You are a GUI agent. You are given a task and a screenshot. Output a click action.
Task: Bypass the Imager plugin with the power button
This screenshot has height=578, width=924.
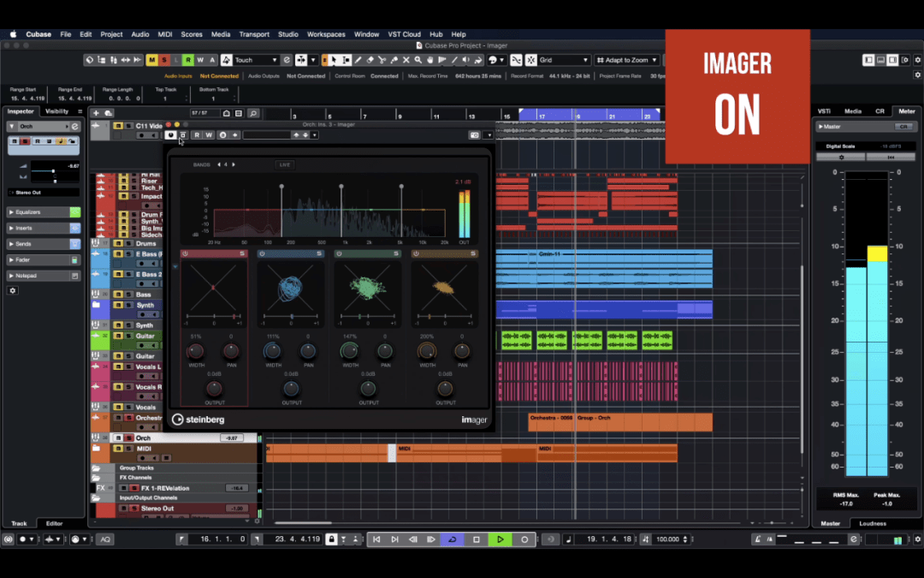[170, 135]
